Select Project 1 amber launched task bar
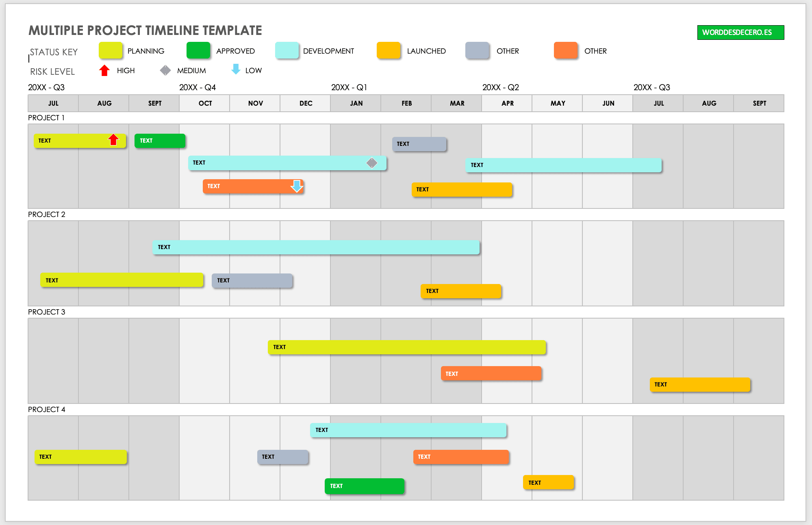 click(x=462, y=189)
